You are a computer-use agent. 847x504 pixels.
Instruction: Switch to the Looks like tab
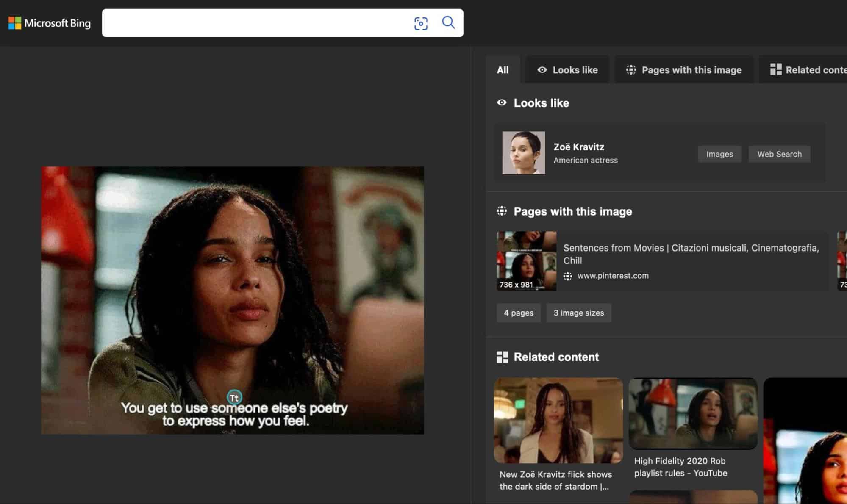pyautogui.click(x=567, y=70)
